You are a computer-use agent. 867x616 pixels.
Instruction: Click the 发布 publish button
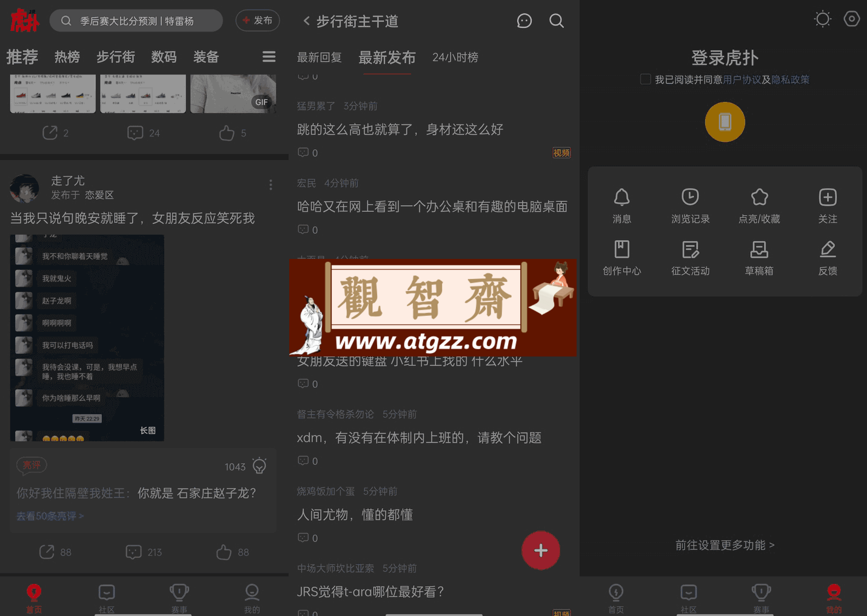tap(258, 21)
